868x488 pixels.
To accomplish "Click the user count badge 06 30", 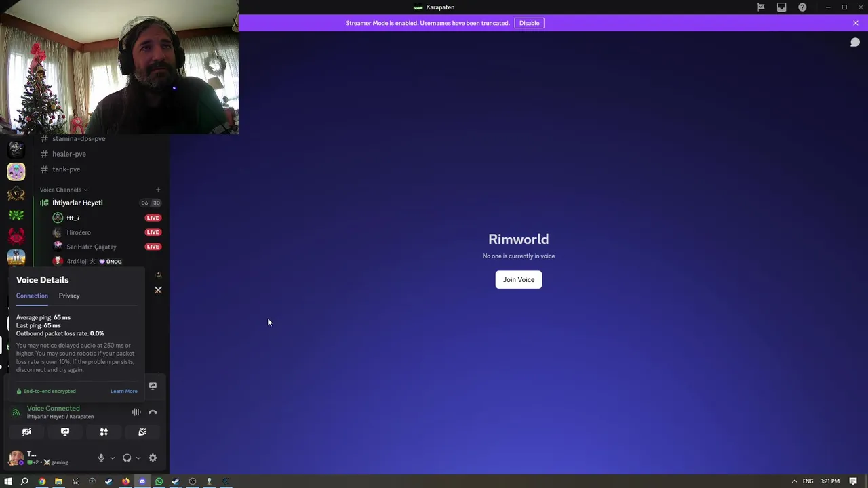I will (x=151, y=203).
